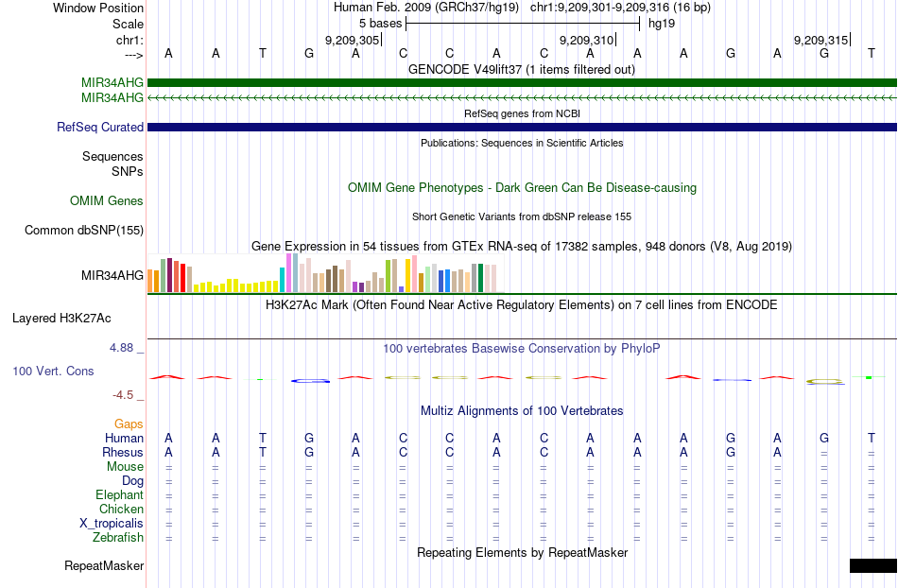Open the Publications: Sequences in Scientific Articles title
Viewport: 898px width, 588px height.
pyautogui.click(x=522, y=143)
